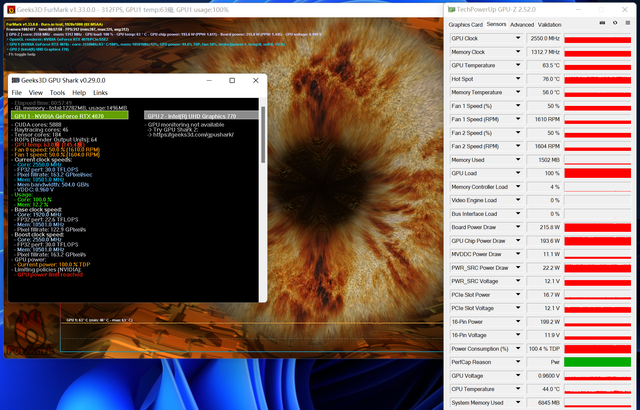Click the 100.4 % TDP value field
The image size is (640, 410).
click(544, 348)
